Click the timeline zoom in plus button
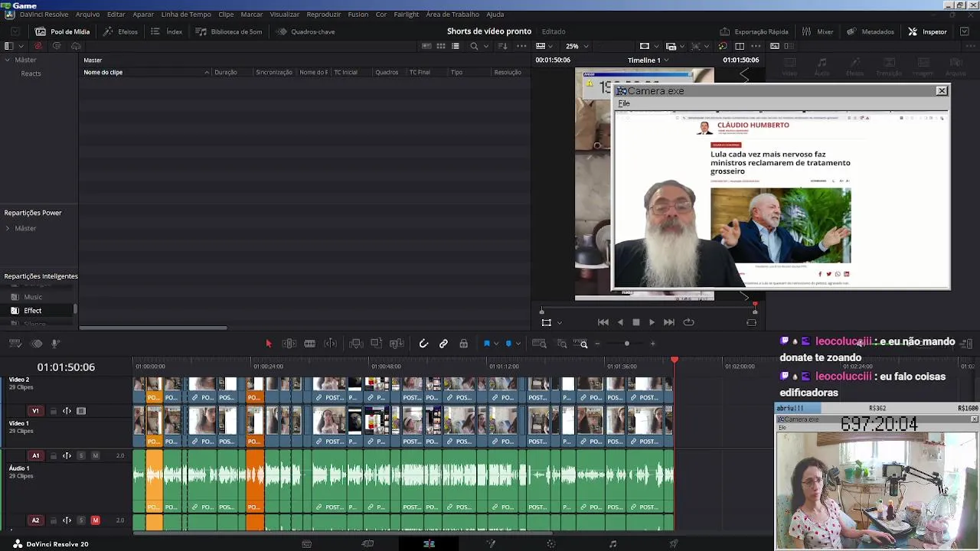This screenshot has width=980, height=551. 652,344
